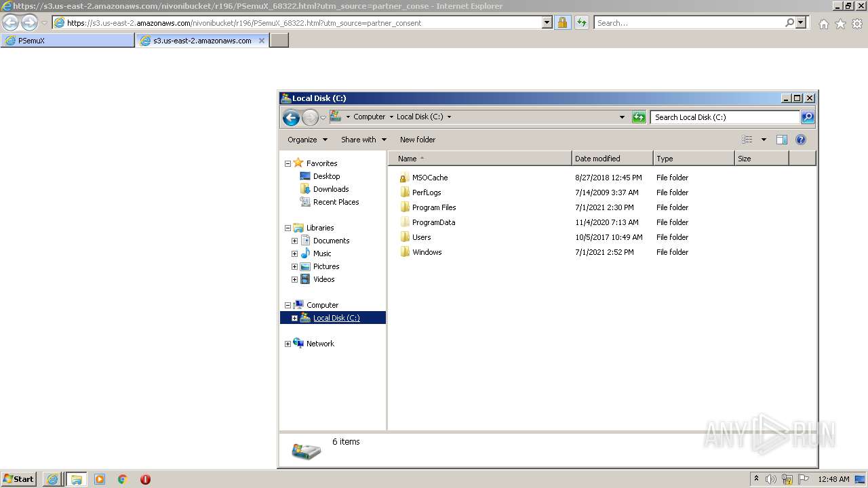Sort by the Name column
This screenshot has width=868, height=488.
point(480,159)
